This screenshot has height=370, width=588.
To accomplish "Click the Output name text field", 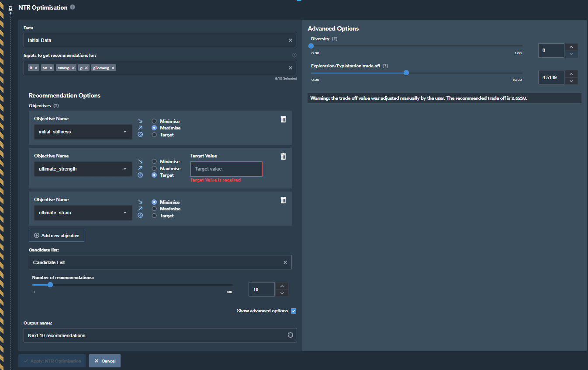I will tap(160, 335).
